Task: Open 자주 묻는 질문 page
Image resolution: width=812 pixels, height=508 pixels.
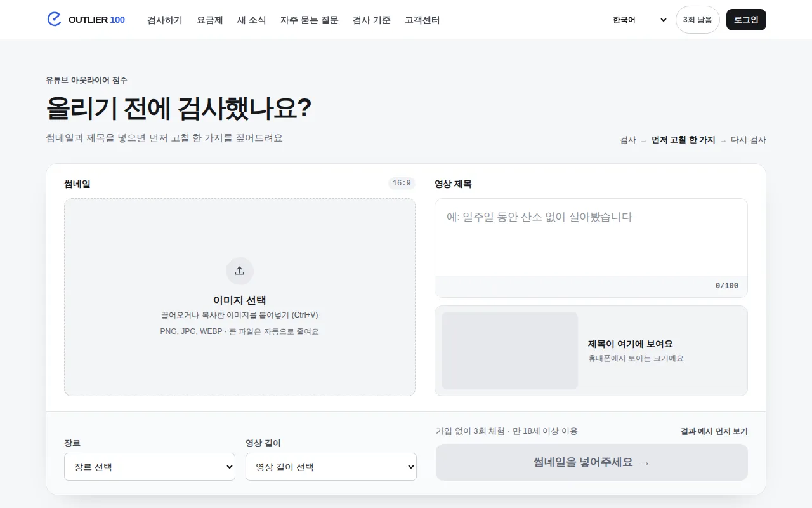Action: (310, 20)
